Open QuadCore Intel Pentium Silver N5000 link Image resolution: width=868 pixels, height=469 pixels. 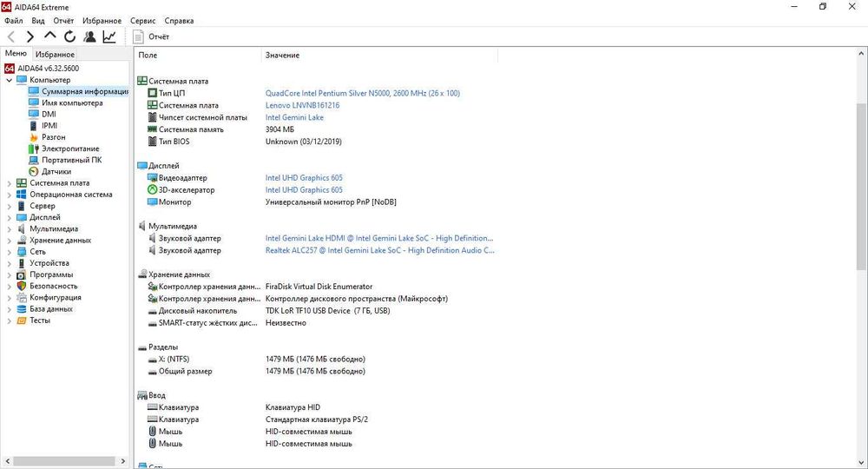(363, 93)
